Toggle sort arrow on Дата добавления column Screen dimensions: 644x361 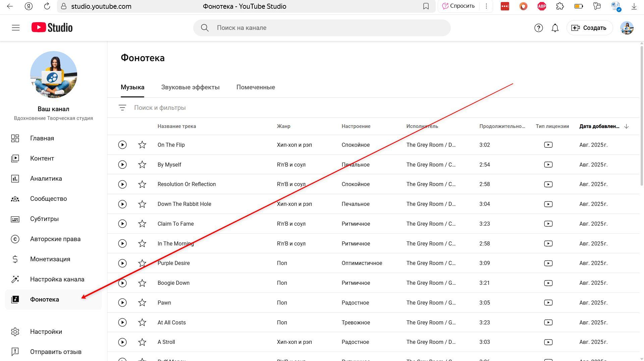pos(626,126)
